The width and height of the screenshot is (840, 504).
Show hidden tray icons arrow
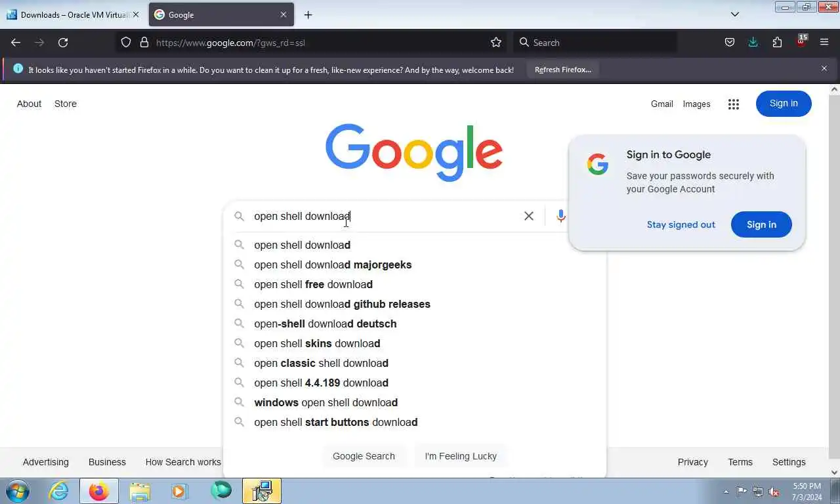point(726,492)
